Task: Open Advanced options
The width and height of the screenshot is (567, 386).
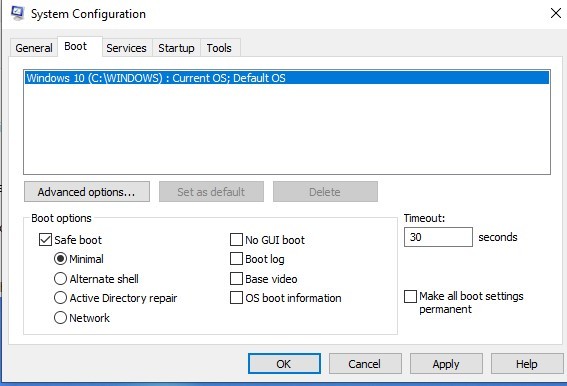Action: 87,192
